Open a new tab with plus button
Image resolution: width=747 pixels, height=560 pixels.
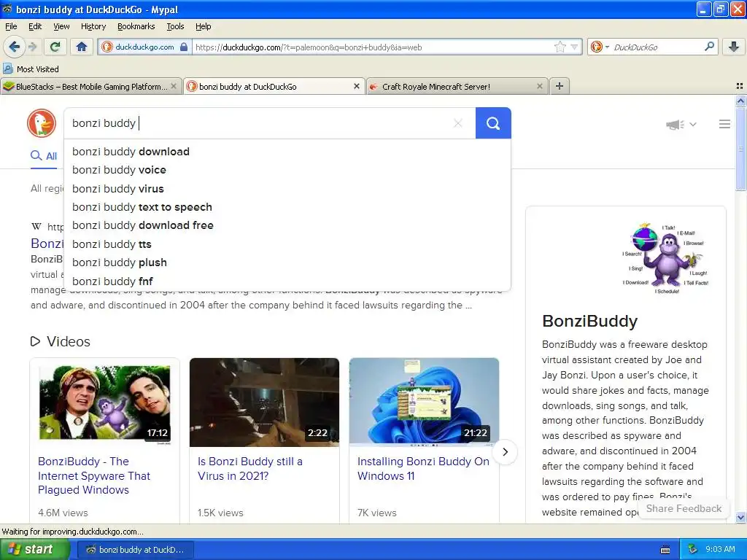(x=560, y=86)
